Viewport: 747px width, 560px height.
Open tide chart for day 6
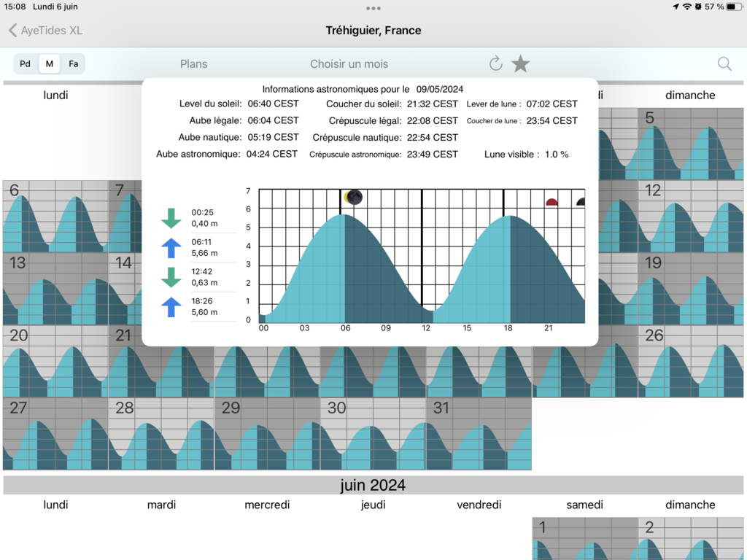(x=55, y=216)
